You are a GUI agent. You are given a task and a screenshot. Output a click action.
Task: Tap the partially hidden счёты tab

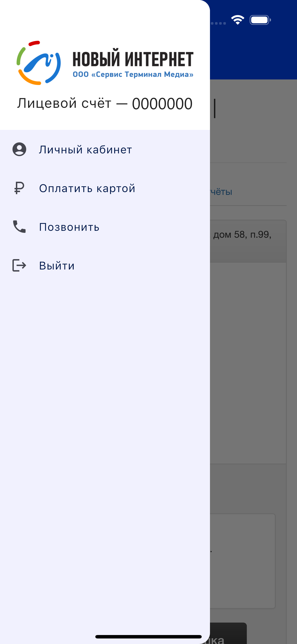coord(221,192)
